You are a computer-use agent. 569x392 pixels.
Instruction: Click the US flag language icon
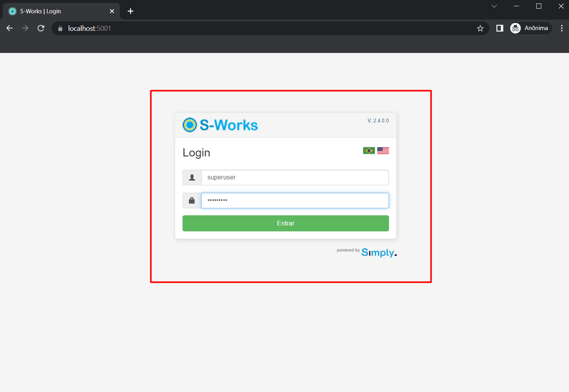pyautogui.click(x=383, y=151)
